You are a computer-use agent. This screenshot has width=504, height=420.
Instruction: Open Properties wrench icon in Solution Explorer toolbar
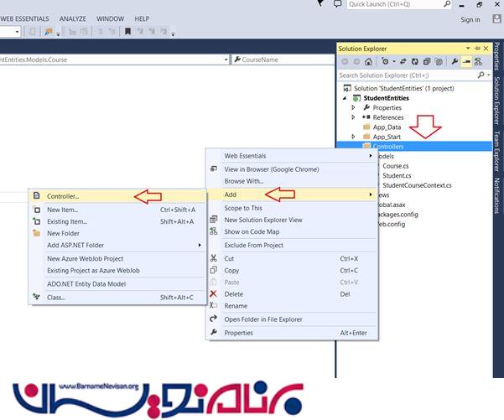click(x=454, y=62)
